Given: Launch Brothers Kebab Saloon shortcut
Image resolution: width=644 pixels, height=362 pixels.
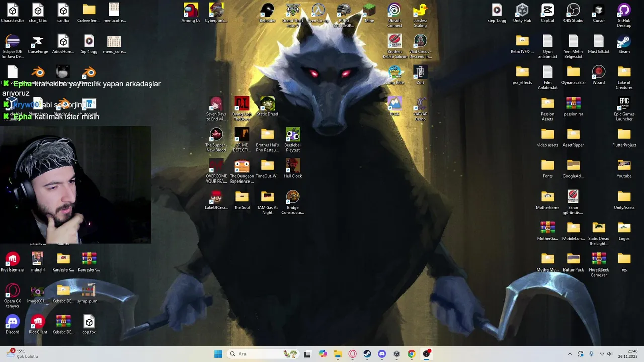Looking at the screenshot, I should click(x=395, y=46).
